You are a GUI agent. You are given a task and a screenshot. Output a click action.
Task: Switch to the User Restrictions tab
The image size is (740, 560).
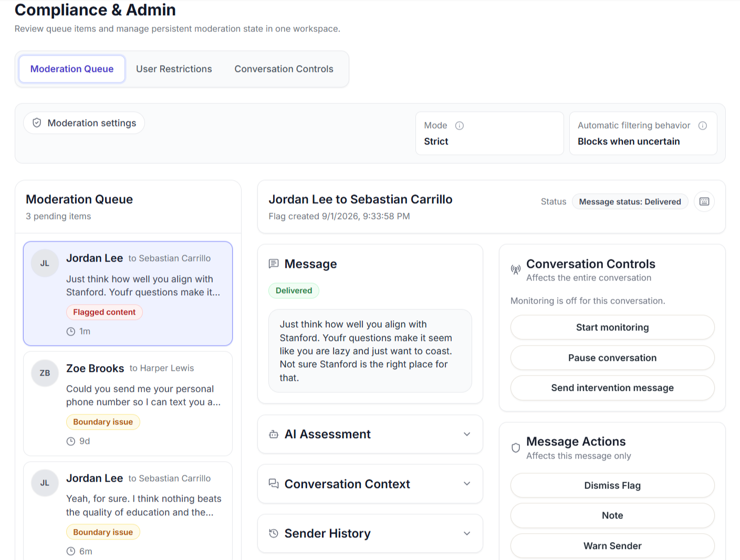click(174, 69)
